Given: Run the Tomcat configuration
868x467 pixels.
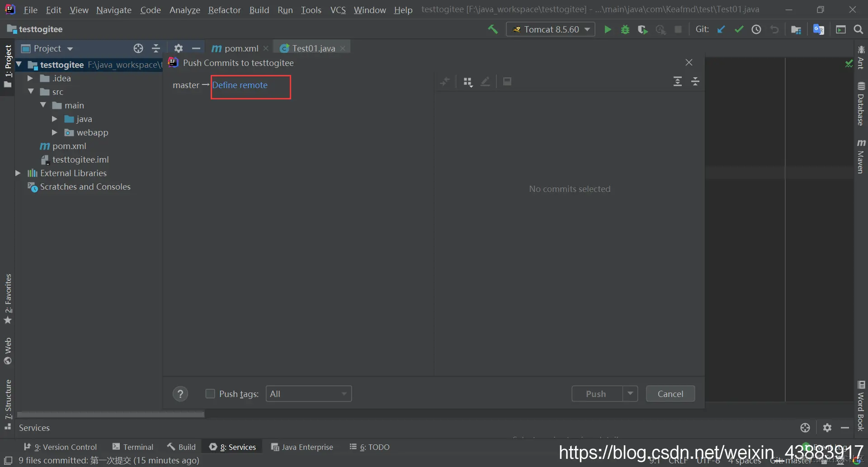Looking at the screenshot, I should [608, 29].
